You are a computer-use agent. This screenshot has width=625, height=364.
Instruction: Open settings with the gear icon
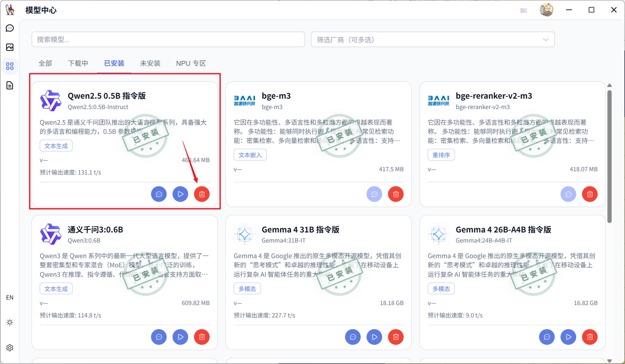(x=10, y=348)
